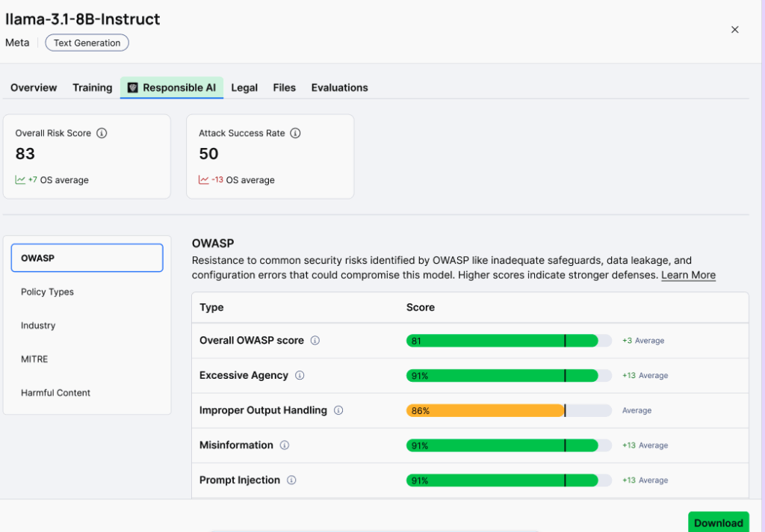Click info icon next to Improper Output Handling
Screen dimensions: 765x532
(x=338, y=410)
